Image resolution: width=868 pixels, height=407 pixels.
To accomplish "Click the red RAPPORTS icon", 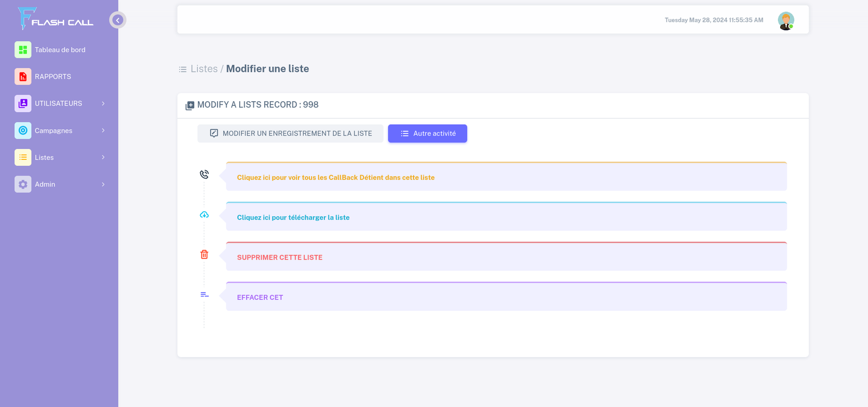I will click(x=23, y=77).
